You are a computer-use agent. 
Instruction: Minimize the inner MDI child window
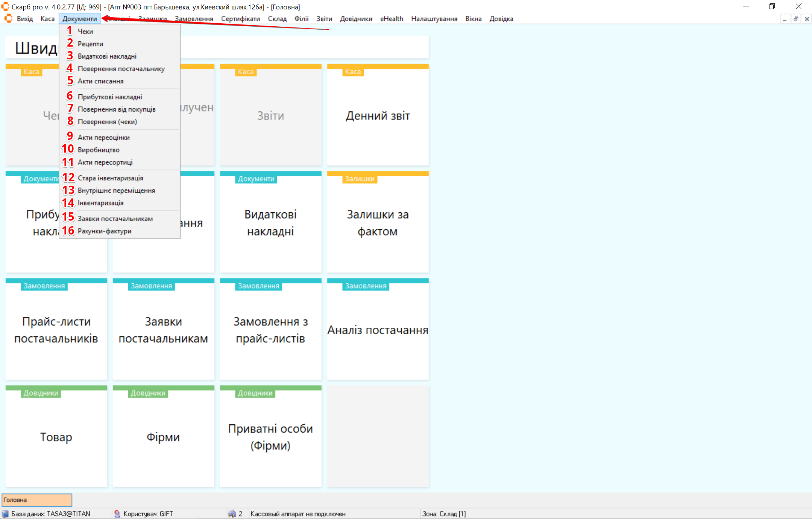(785, 19)
